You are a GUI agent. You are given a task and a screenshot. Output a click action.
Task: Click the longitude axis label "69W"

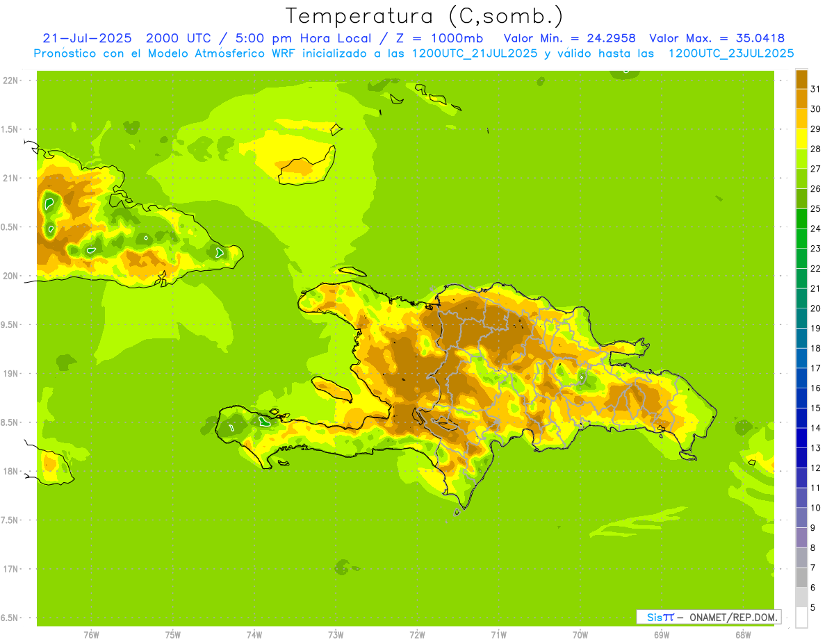point(662,634)
